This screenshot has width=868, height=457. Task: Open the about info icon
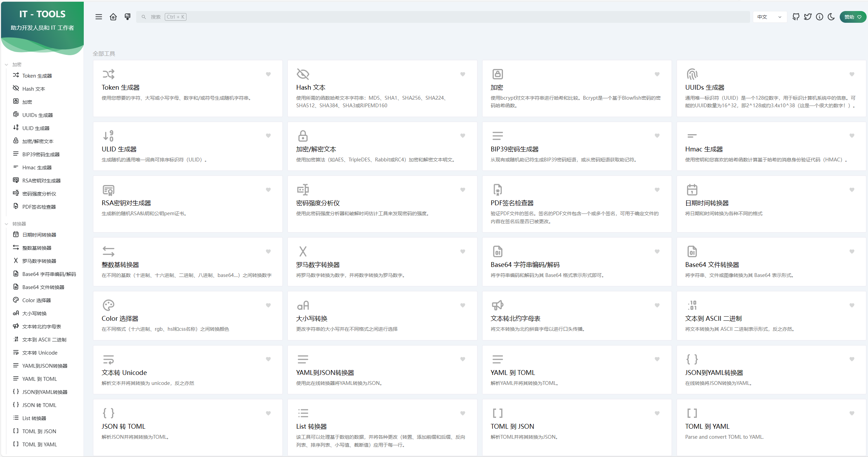coord(819,17)
